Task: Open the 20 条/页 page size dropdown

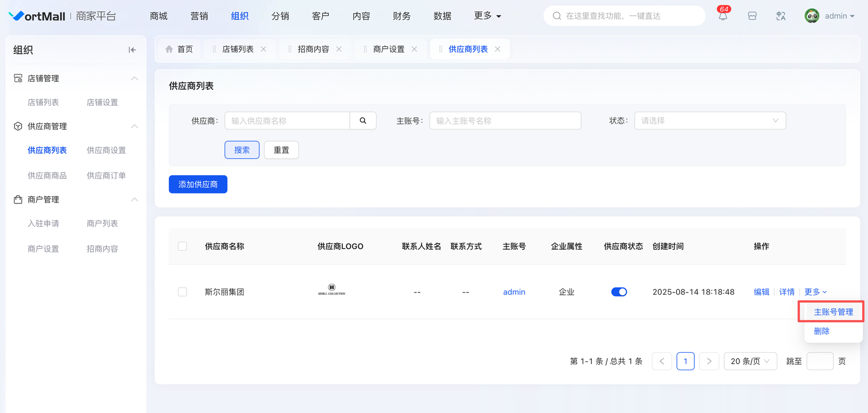Action: point(750,361)
